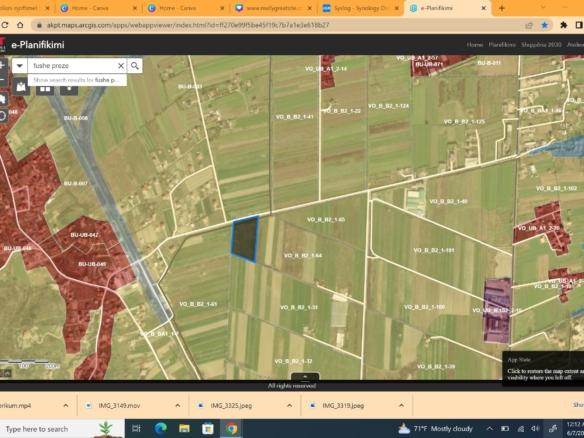Select the blue-outlined dark parcel on the map
The image size is (584, 438).
point(245,239)
